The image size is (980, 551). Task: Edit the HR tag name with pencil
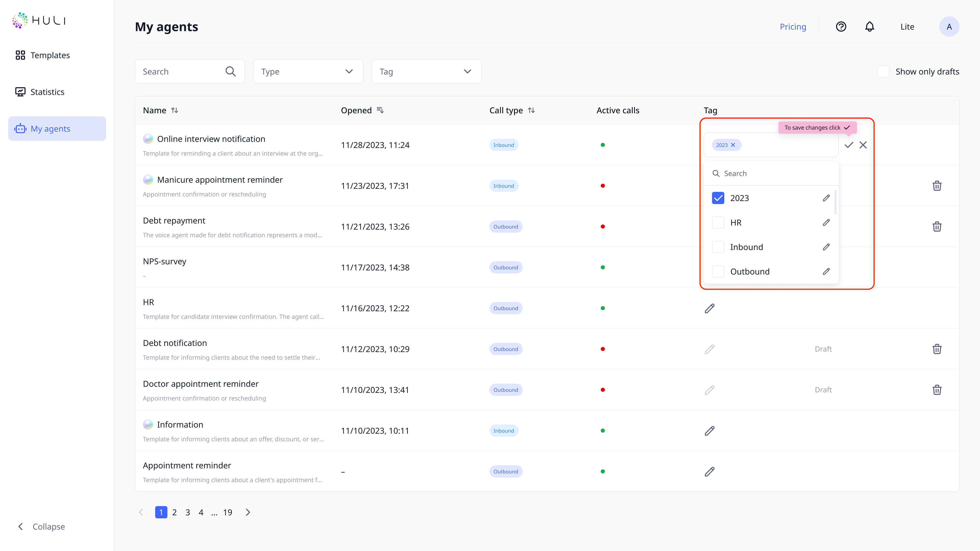coord(826,222)
